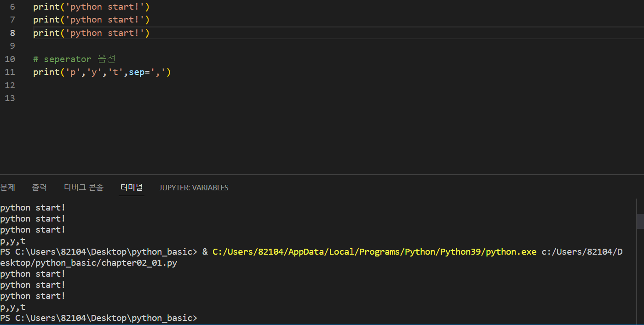Switch to the 문제 panel tab
Screen dimensions: 644x325
[x=7, y=188]
